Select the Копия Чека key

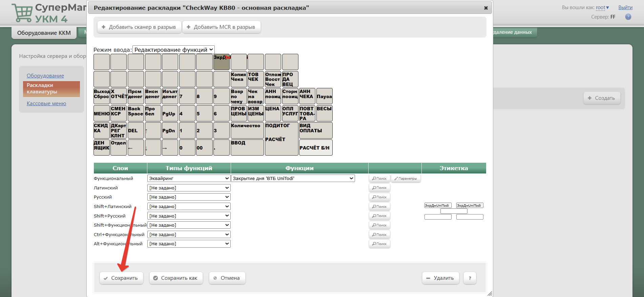(238, 79)
